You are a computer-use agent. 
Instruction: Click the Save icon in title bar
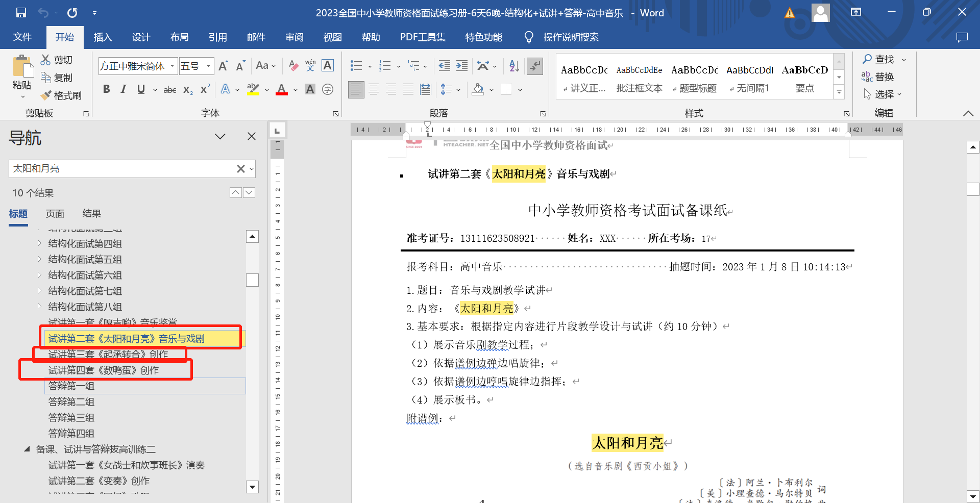click(x=21, y=13)
